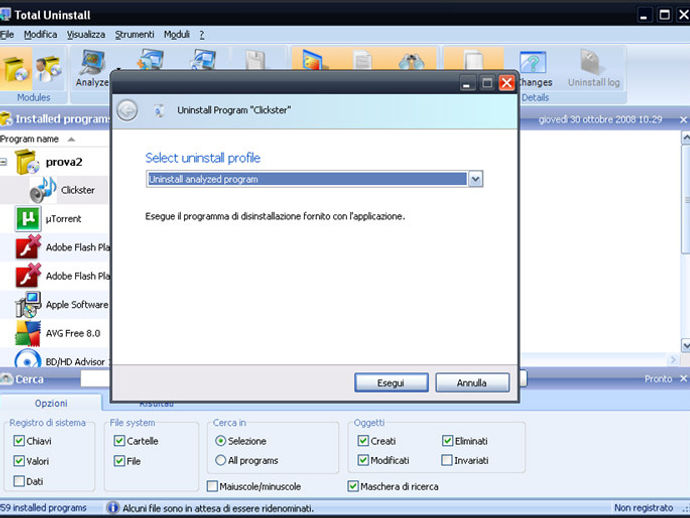The height and width of the screenshot is (518, 690).
Task: Switch to the Opzioni tab
Action: click(51, 403)
